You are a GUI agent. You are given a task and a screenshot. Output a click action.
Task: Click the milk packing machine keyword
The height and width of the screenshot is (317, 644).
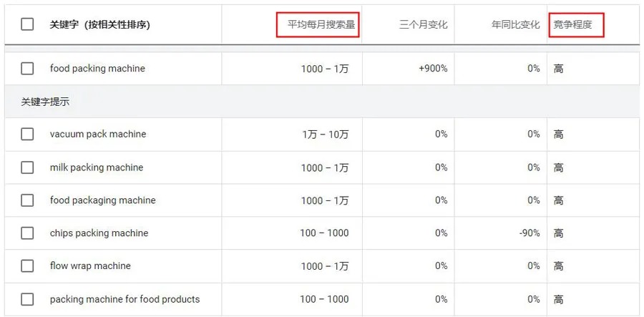tap(97, 167)
